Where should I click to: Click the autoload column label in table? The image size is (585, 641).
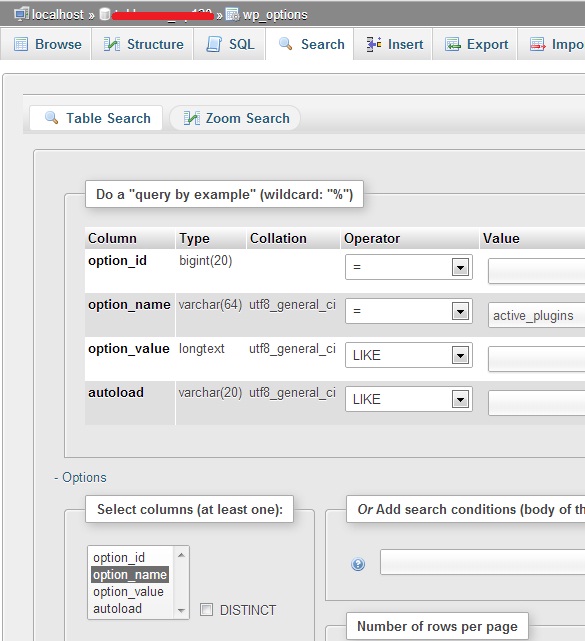(x=116, y=392)
